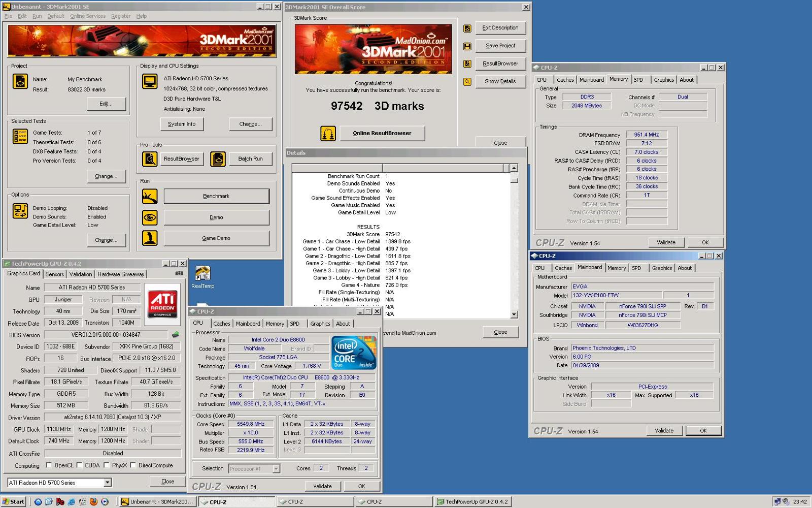Click the last quick launch media player icon
Screen dimensions: 812x508
105,502
